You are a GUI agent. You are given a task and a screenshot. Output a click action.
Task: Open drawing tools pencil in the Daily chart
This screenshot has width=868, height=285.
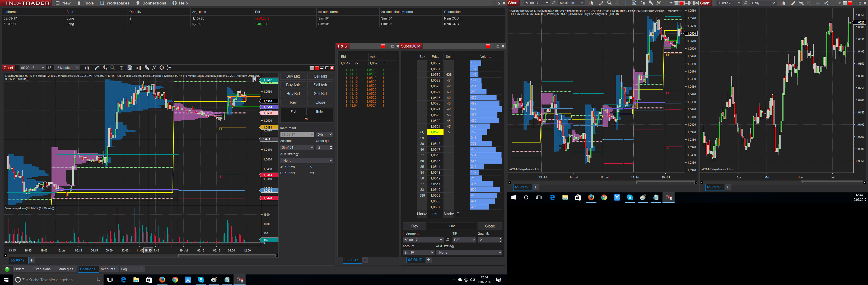click(x=793, y=3)
